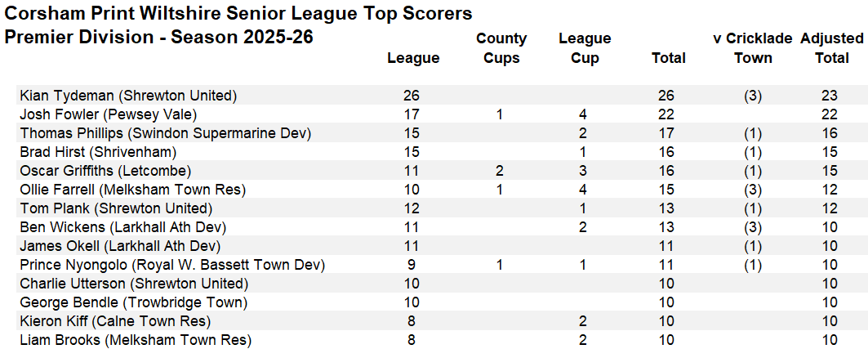This screenshot has height=349, width=868.
Task: Select Ollie Farrell (Melksham Town Res) name
Action: click(x=132, y=190)
